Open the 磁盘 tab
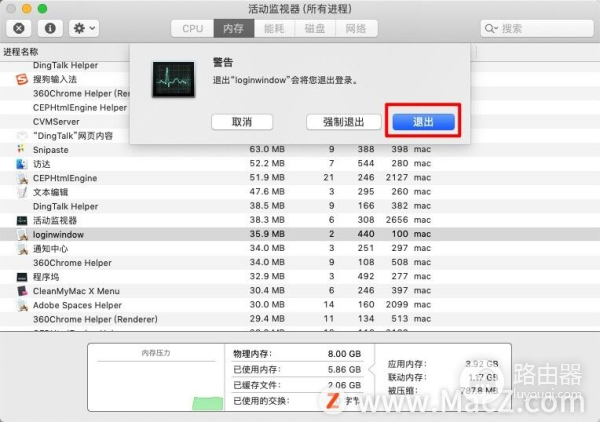 tap(315, 29)
